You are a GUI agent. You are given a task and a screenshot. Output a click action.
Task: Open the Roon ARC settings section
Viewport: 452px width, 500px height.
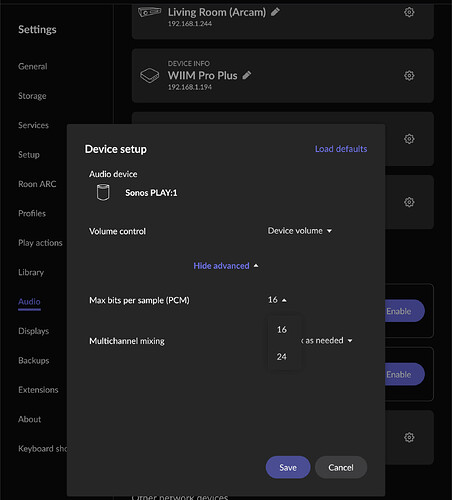[37, 184]
